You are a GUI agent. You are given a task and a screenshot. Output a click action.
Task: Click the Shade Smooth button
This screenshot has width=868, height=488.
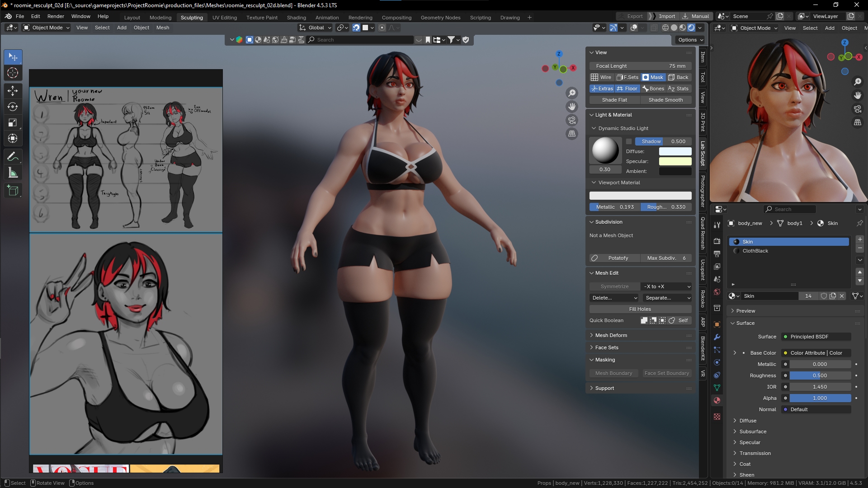(x=665, y=100)
